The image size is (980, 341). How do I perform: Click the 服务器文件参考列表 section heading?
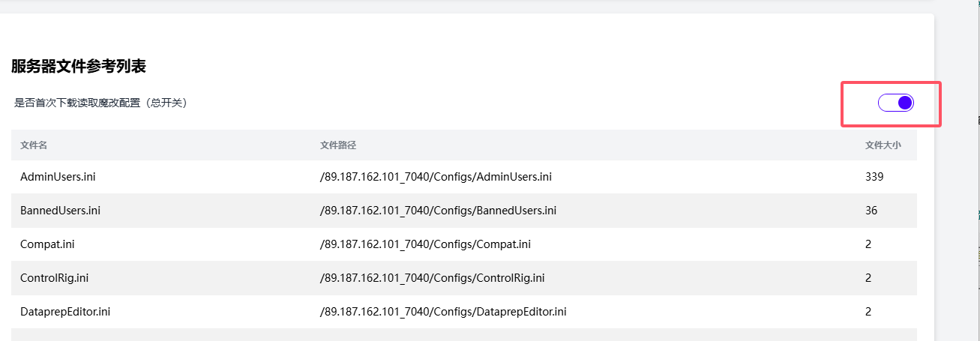79,67
